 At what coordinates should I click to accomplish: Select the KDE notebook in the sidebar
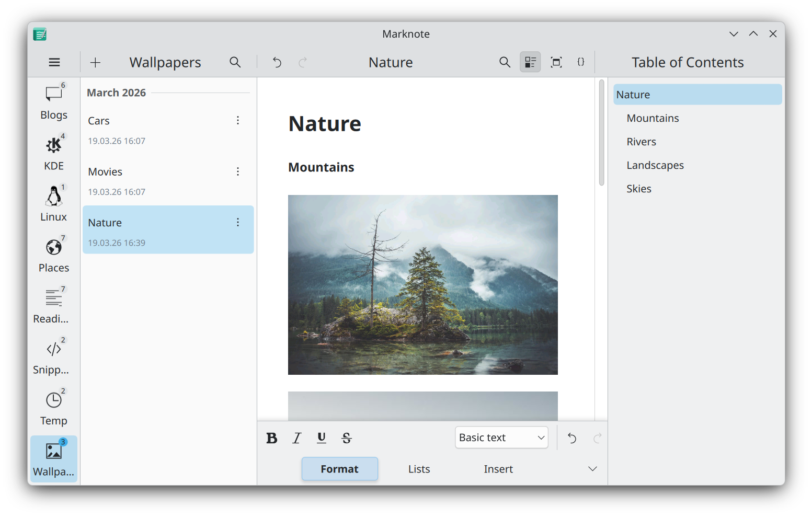coord(53,152)
